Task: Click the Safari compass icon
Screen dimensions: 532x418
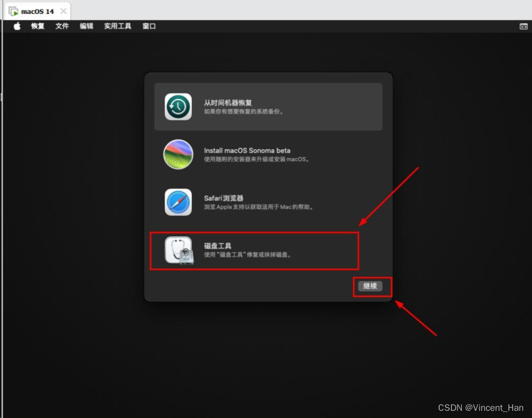Action: [178, 202]
